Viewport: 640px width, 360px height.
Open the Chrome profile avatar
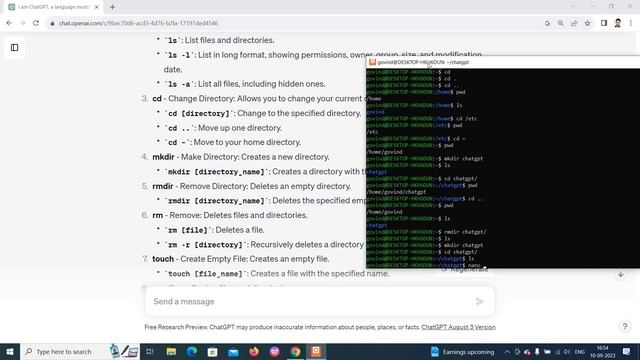point(618,23)
